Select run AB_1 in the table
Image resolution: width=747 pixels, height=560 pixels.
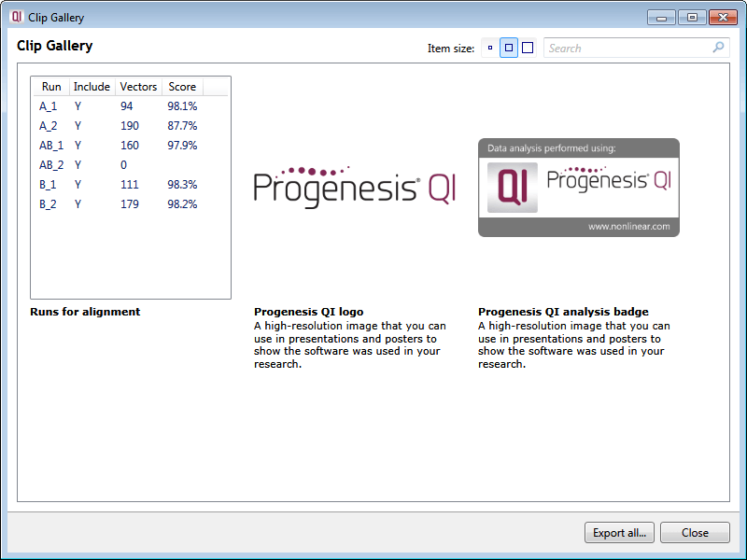click(51, 146)
